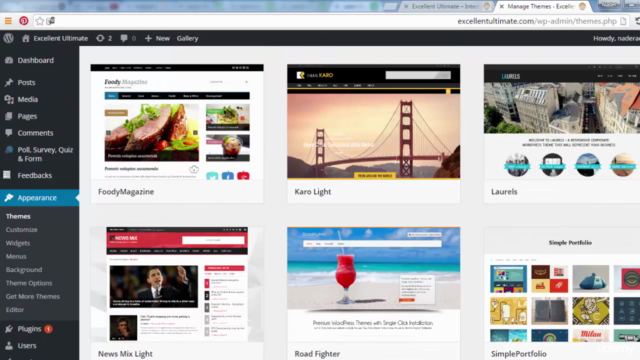Click the plus icon next to New
Image resolution: width=640 pixels, height=360 pixels.
click(148, 38)
